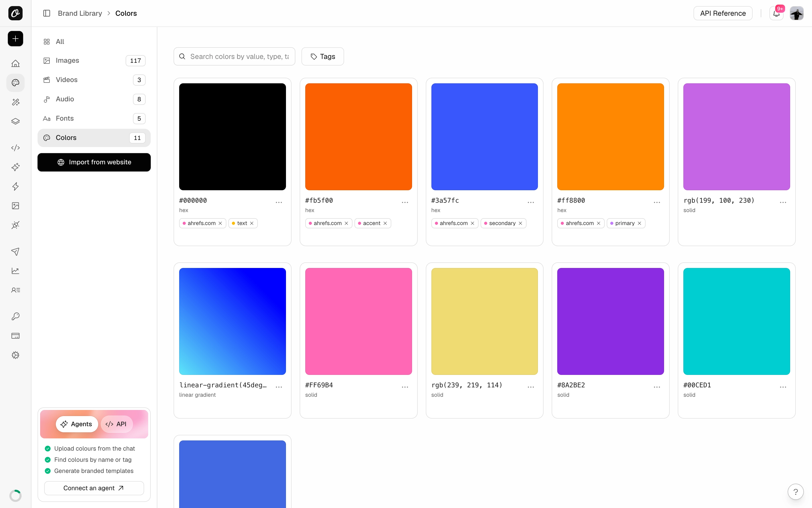Image resolution: width=812 pixels, height=508 pixels.
Task: Open options menu for linear-gradient color
Action: [x=279, y=387]
